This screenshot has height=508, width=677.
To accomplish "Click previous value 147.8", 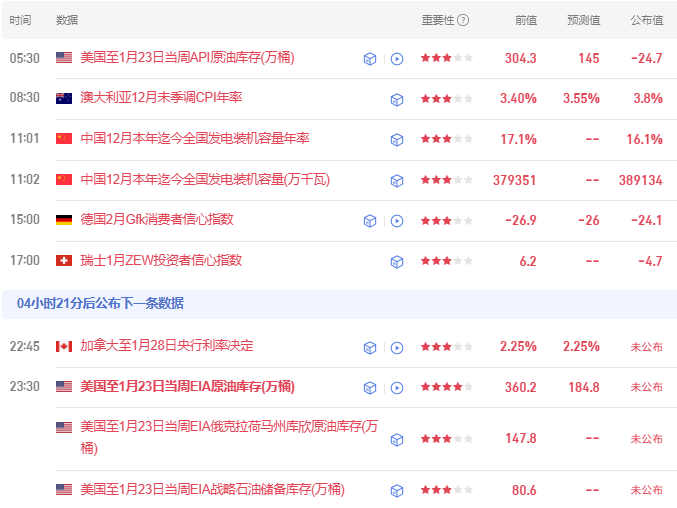I will coord(521,439).
